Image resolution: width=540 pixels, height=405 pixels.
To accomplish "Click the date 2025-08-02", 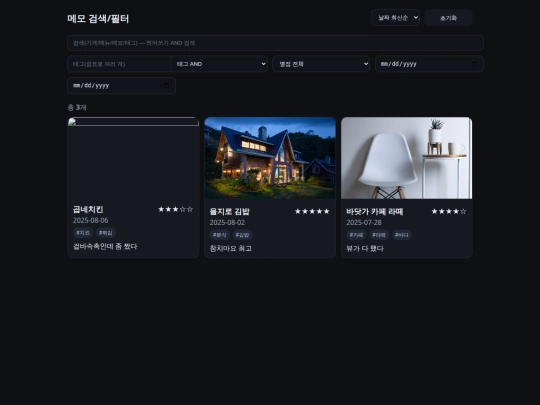I will (227, 222).
